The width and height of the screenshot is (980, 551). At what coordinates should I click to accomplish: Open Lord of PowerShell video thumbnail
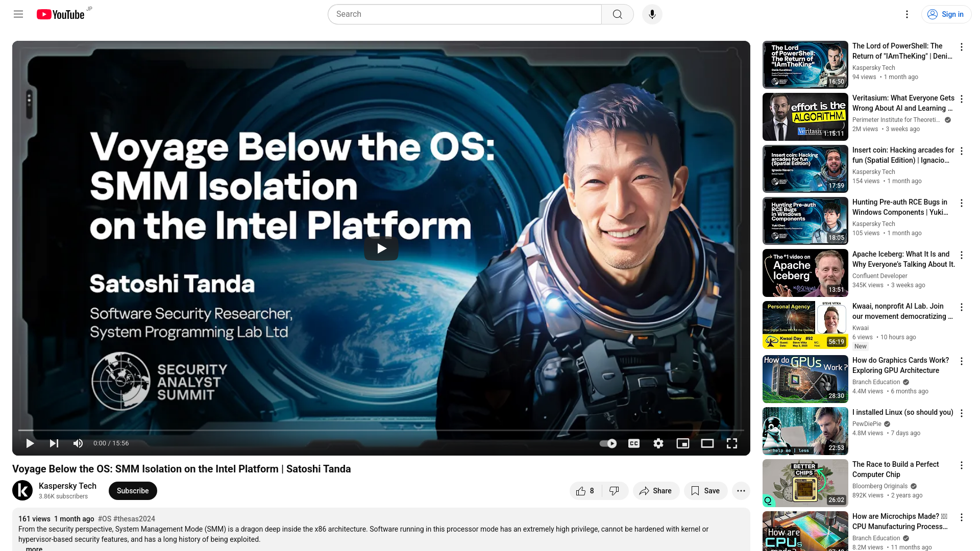[x=805, y=65]
